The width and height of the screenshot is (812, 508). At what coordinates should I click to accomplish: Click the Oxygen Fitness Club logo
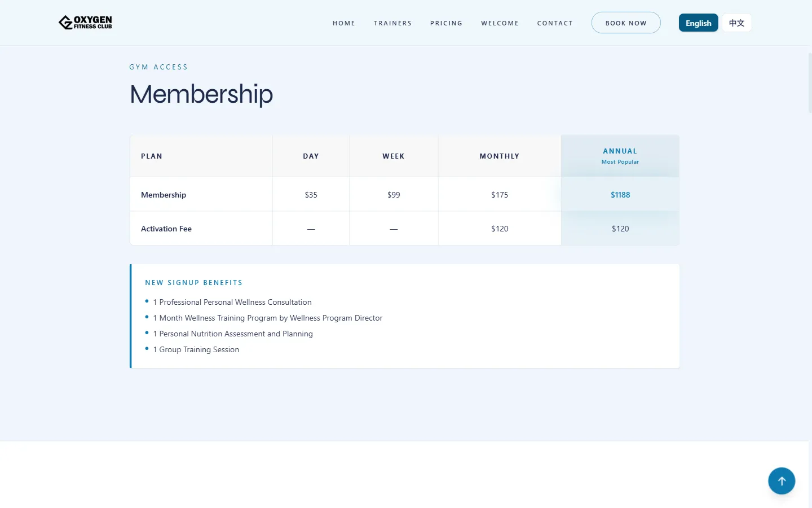point(85,23)
